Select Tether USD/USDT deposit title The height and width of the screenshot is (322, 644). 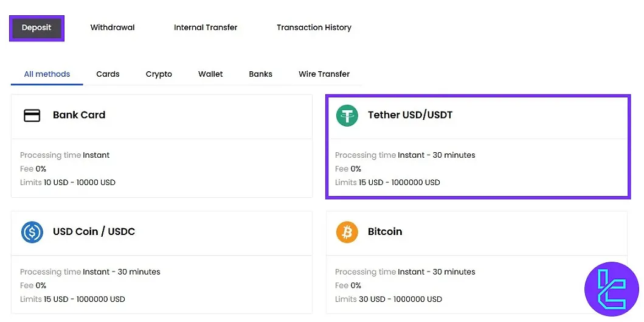(410, 115)
